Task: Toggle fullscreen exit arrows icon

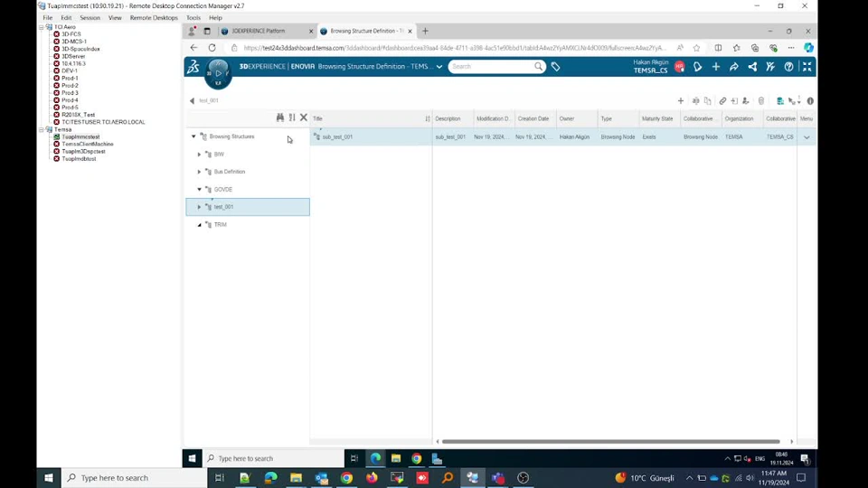Action: (807, 66)
